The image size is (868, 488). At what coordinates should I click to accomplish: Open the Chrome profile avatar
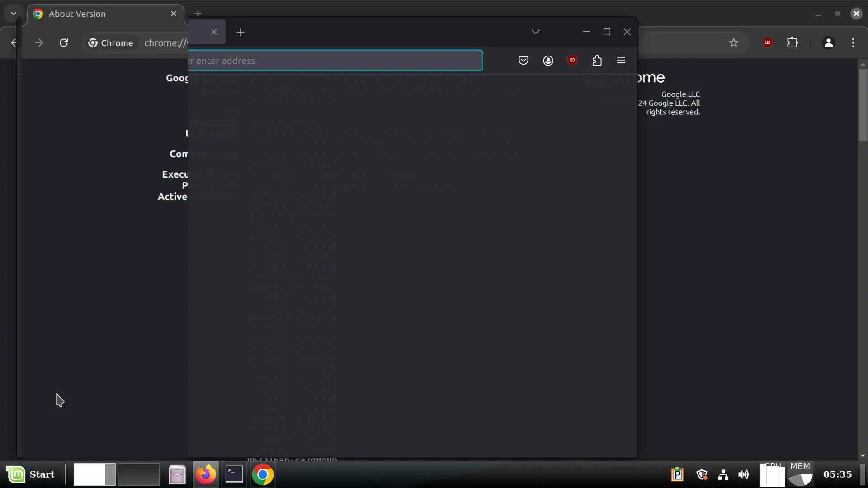coord(828,43)
